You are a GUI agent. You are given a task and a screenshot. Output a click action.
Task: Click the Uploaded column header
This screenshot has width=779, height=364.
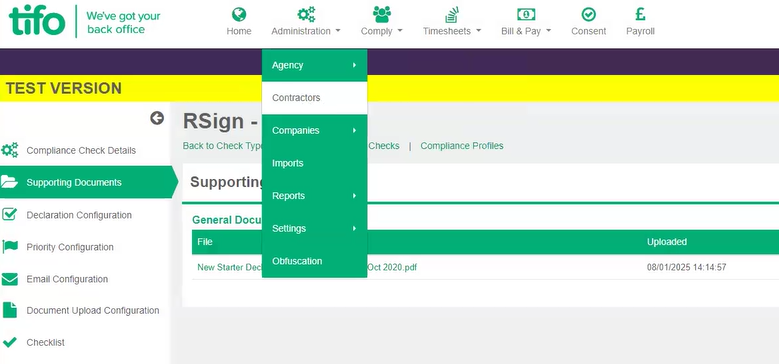coord(667,242)
